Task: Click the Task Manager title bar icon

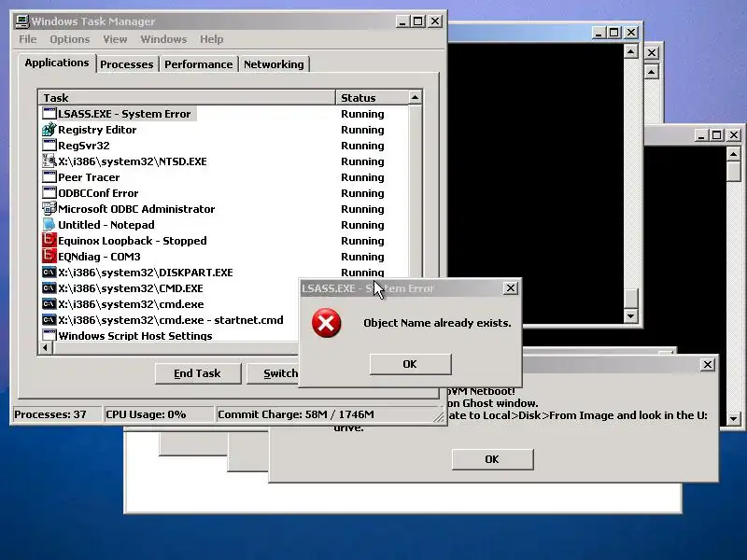Action: click(x=21, y=21)
